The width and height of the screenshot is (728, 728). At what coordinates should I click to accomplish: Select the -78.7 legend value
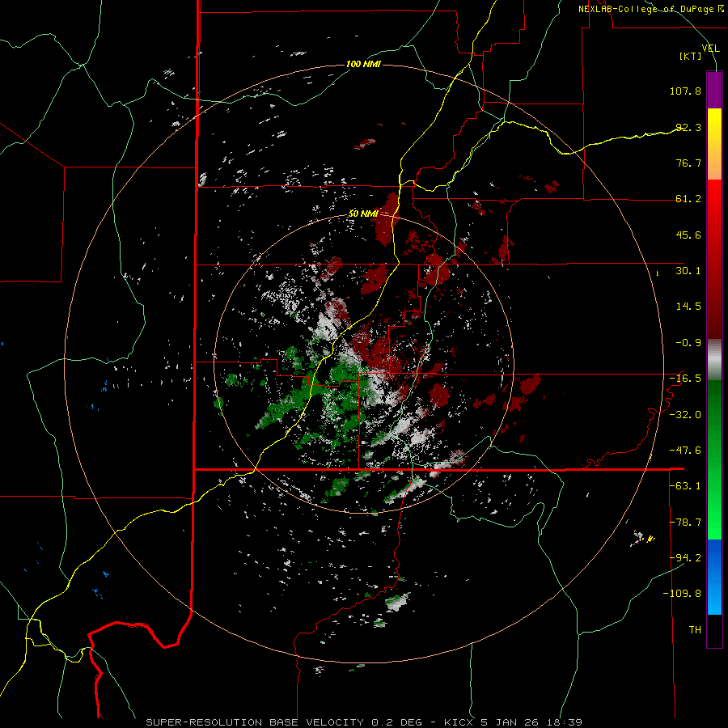(x=685, y=523)
